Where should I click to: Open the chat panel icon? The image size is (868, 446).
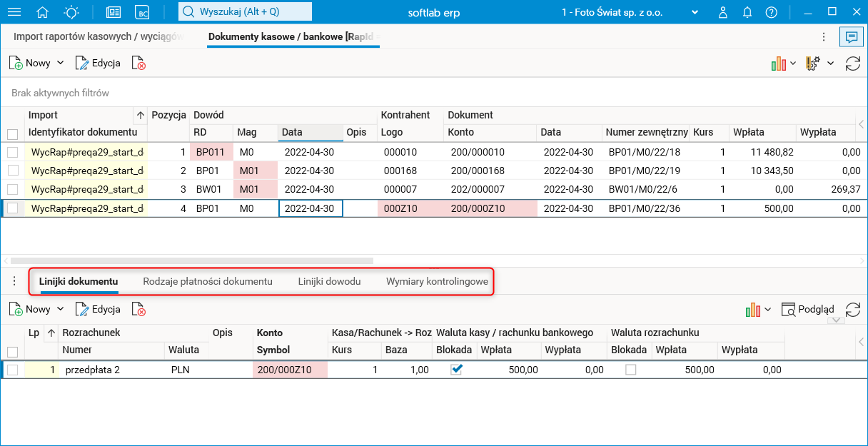(x=850, y=37)
